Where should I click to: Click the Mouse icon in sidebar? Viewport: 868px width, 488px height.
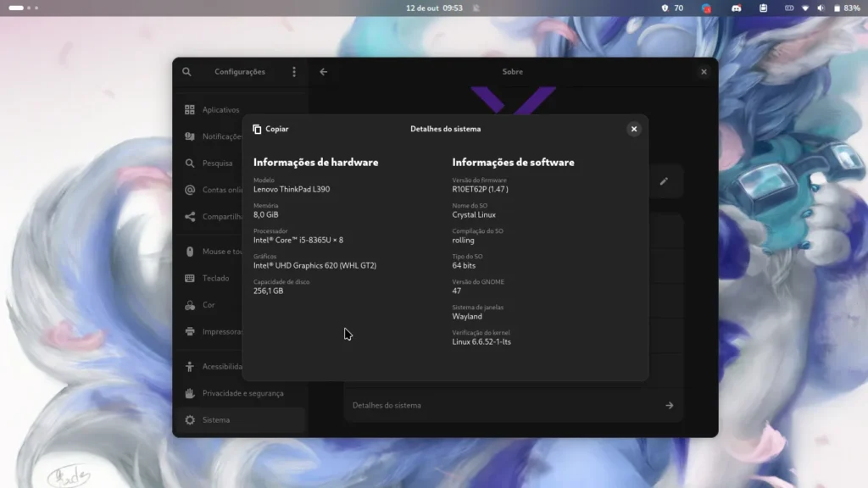[190, 251]
